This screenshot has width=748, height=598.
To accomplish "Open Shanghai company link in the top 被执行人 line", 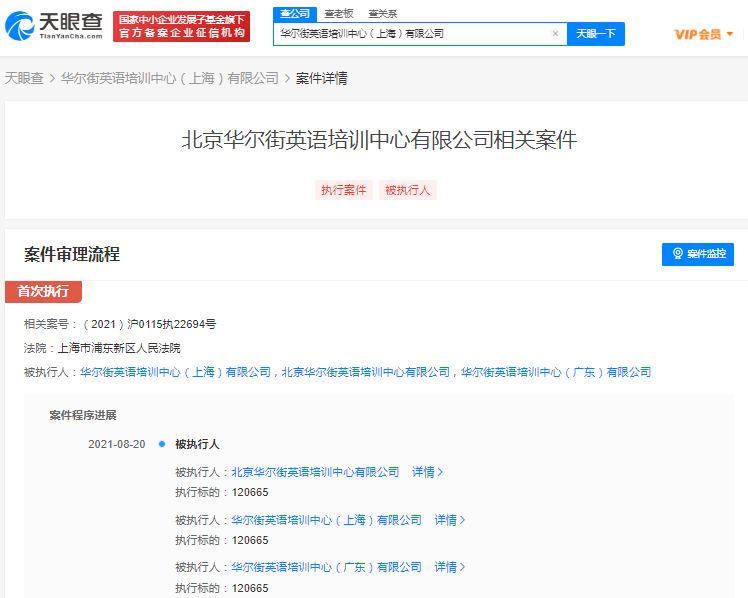I will click(x=175, y=372).
